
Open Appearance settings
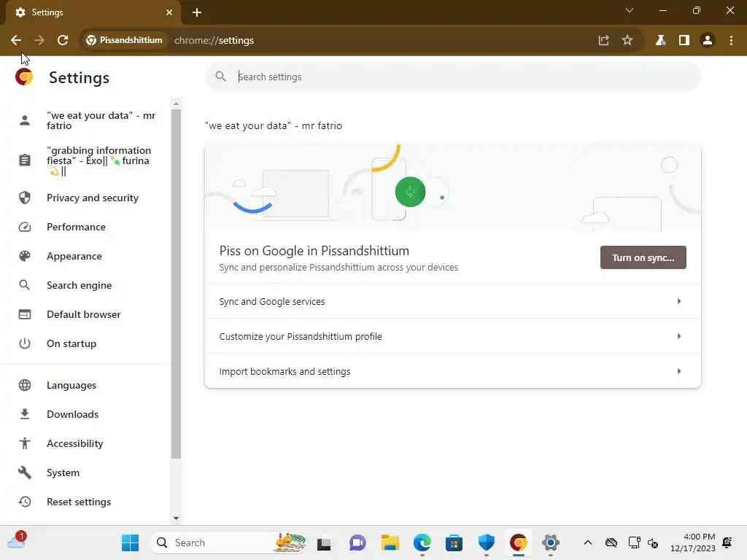click(86, 256)
